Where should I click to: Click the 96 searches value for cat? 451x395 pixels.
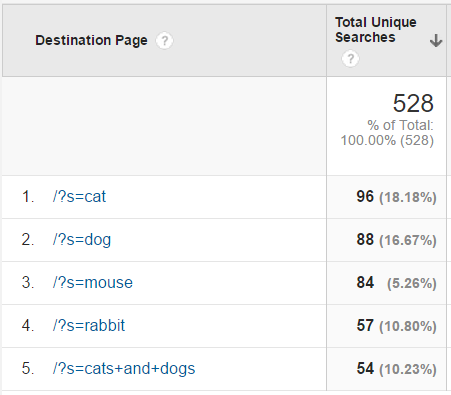(365, 196)
